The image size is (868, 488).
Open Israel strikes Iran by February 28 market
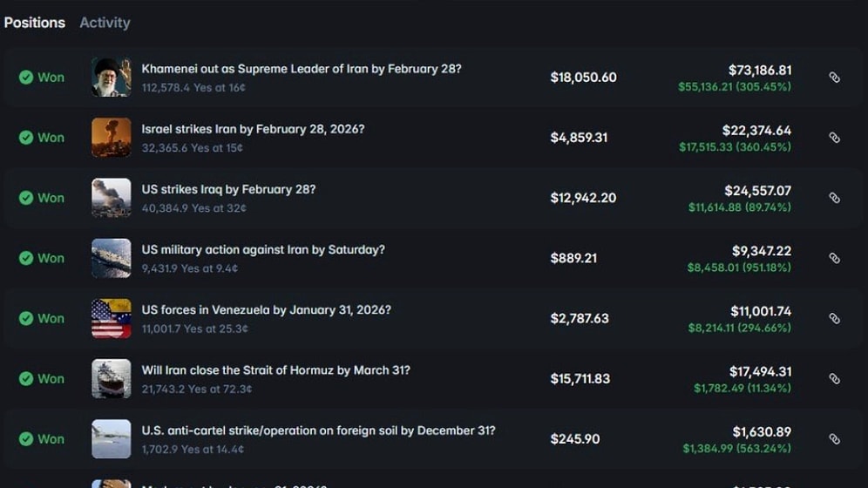253,129
